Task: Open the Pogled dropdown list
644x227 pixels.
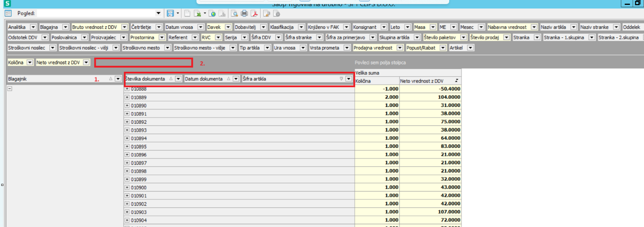Action: [158, 13]
